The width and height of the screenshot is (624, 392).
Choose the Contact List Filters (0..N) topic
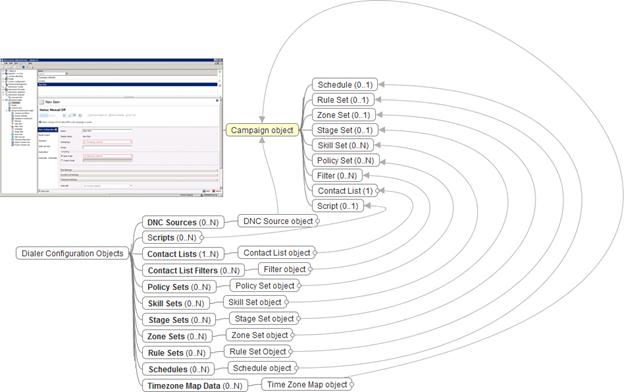tap(193, 271)
